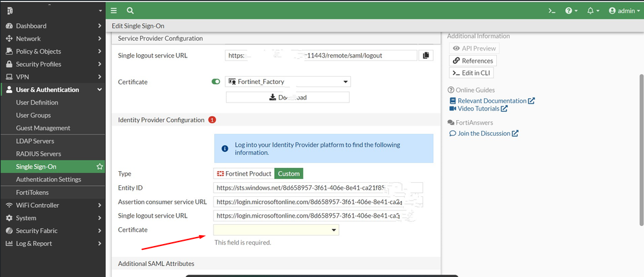
Task: Click the Network arrows icon
Action: 9,39
